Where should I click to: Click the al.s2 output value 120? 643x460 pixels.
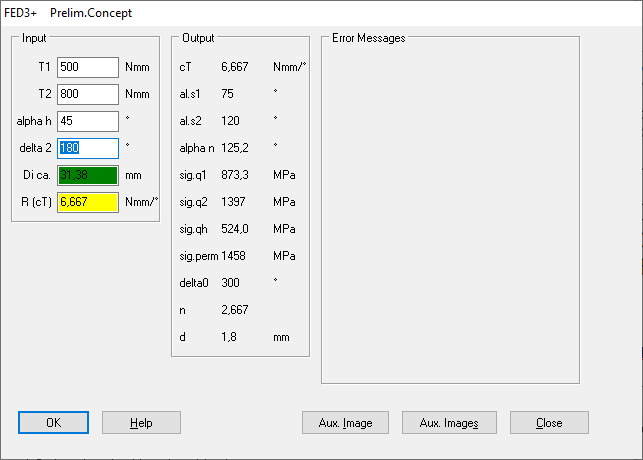(230, 121)
